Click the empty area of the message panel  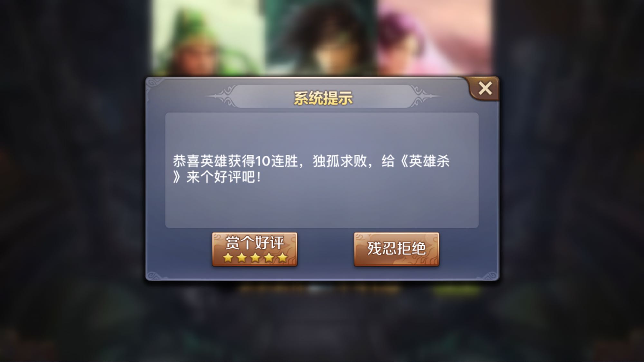pos(322,206)
